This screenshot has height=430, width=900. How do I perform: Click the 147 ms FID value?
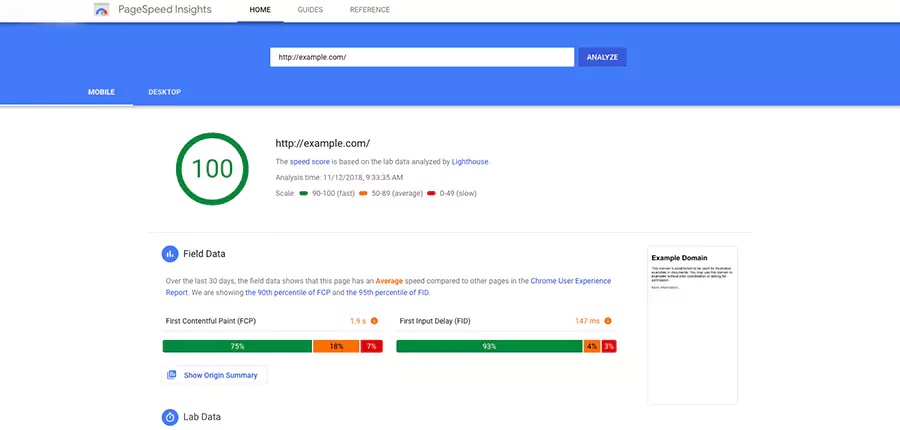tap(587, 321)
